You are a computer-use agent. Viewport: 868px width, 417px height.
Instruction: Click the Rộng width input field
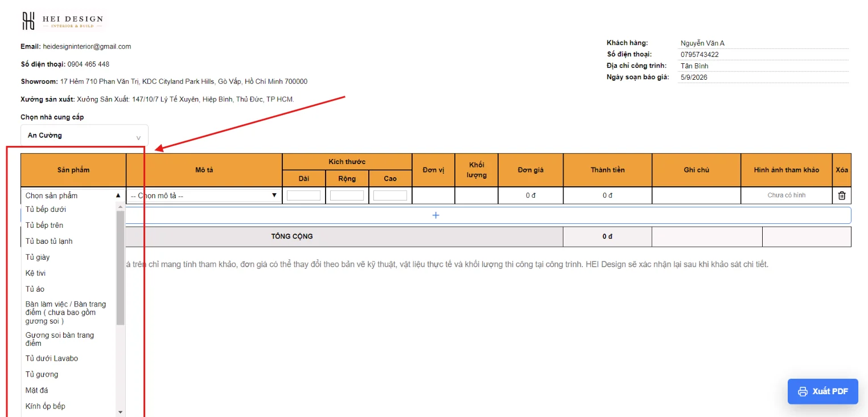(x=347, y=195)
